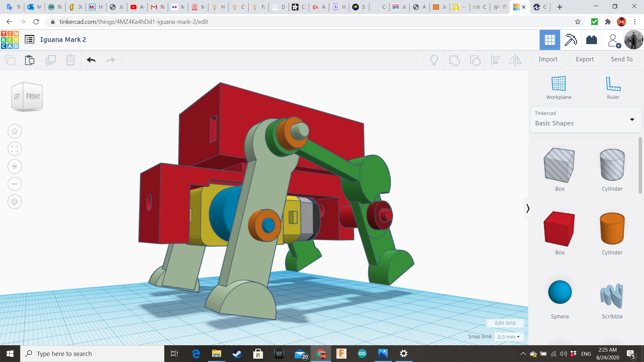
Task: Click Fit all in view icon
Action: tap(15, 149)
